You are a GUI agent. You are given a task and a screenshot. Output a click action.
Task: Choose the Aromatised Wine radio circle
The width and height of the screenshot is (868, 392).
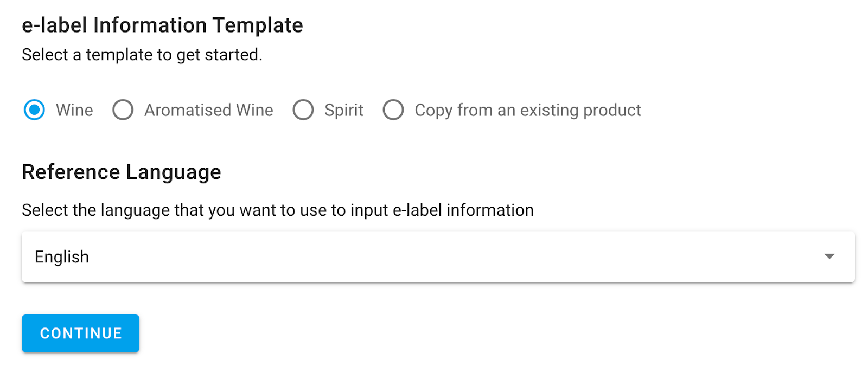click(x=123, y=110)
